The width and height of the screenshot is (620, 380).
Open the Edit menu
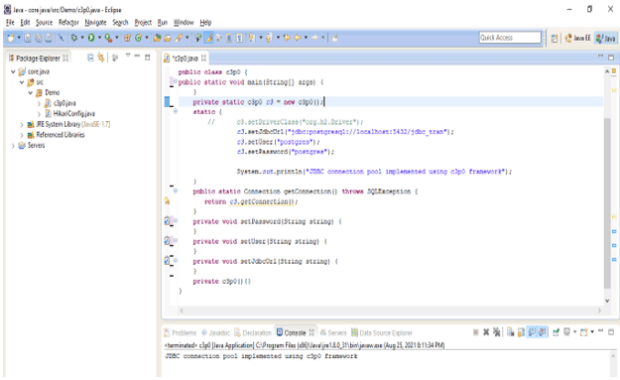click(x=25, y=23)
